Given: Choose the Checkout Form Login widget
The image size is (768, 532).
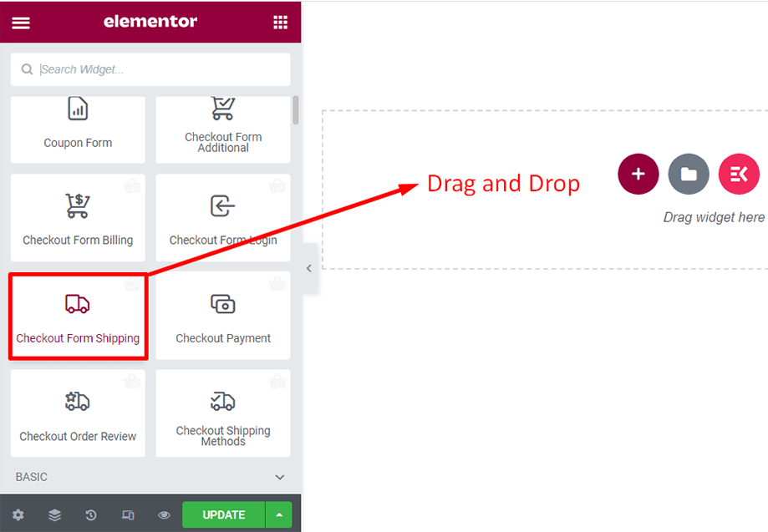Looking at the screenshot, I should point(223,218).
